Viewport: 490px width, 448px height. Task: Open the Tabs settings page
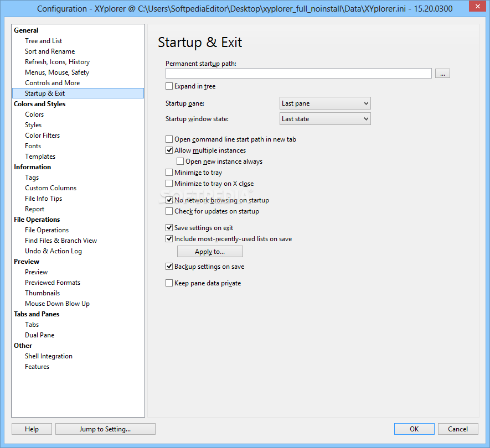pyautogui.click(x=32, y=325)
